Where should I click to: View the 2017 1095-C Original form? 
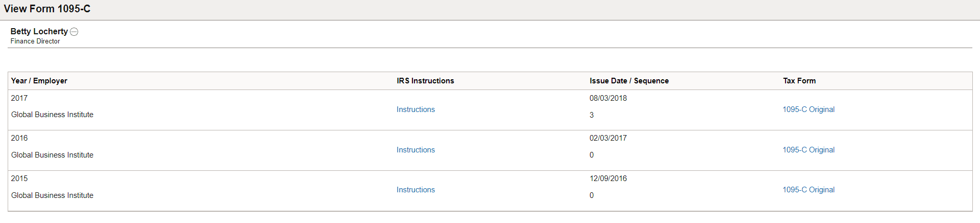coord(808,109)
